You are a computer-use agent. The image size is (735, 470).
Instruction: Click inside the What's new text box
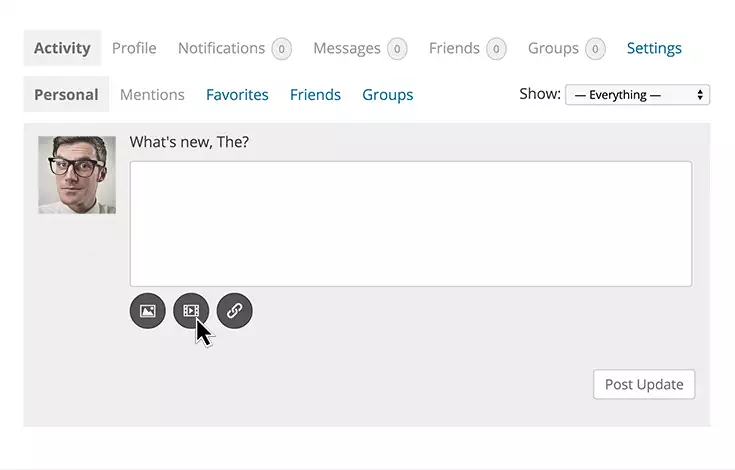[410, 224]
